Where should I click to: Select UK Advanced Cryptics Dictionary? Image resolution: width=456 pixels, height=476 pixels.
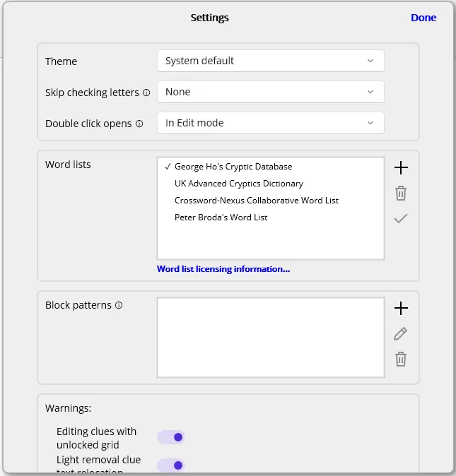click(x=270, y=184)
